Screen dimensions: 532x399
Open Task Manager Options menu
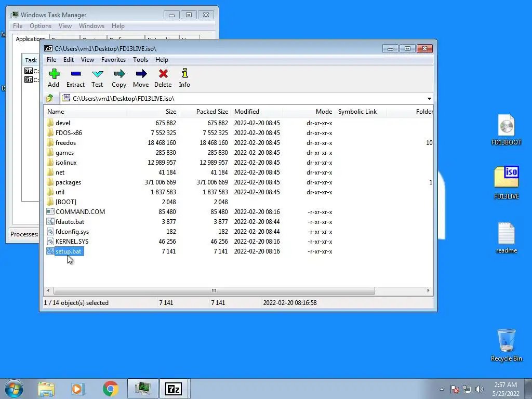(41, 26)
